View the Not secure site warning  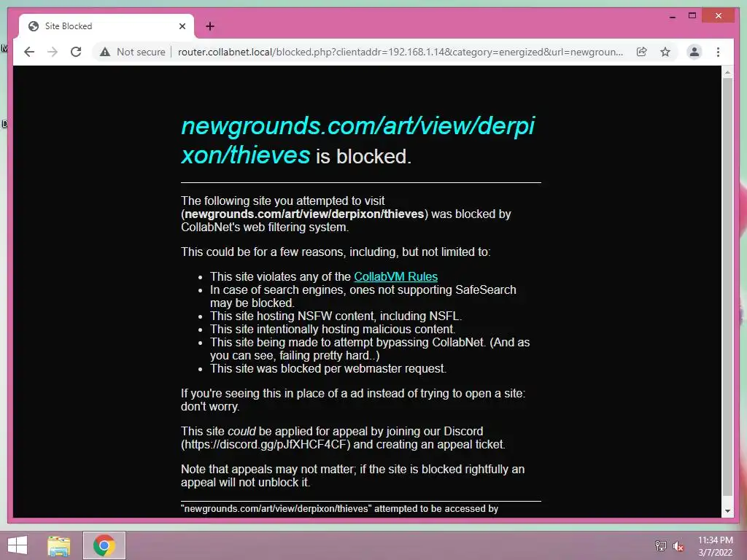click(105, 52)
